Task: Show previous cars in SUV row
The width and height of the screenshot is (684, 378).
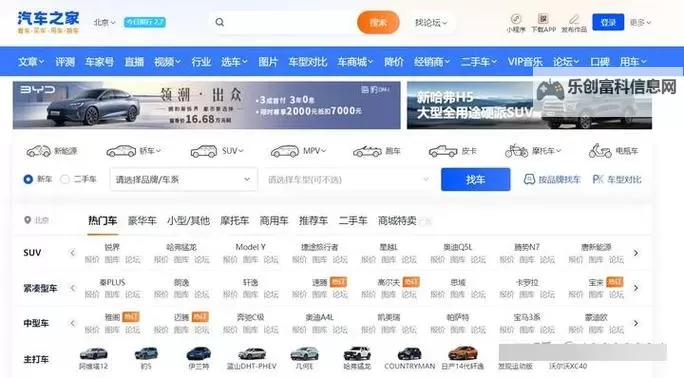Action: point(72,253)
